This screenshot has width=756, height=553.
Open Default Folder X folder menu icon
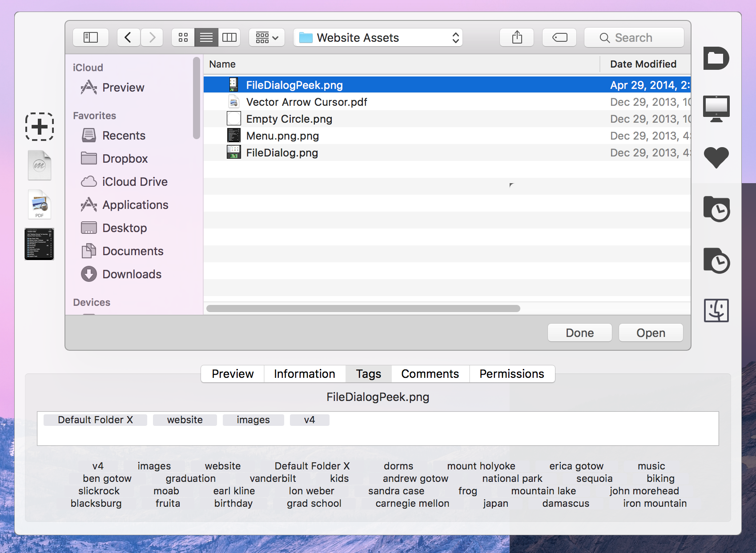point(716,58)
